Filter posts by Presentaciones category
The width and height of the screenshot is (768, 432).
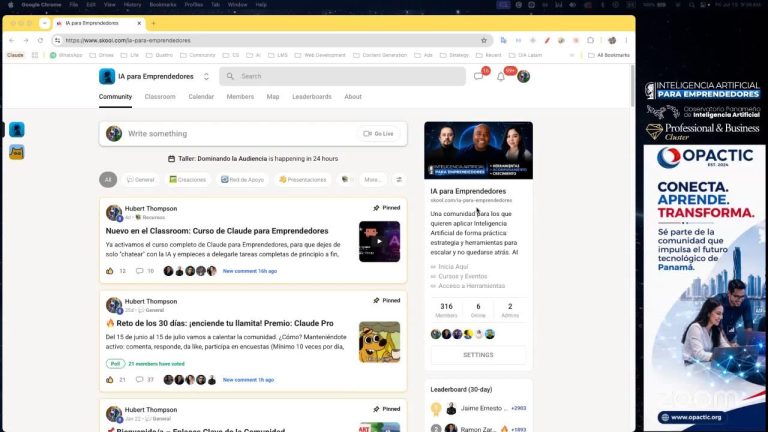tap(303, 180)
